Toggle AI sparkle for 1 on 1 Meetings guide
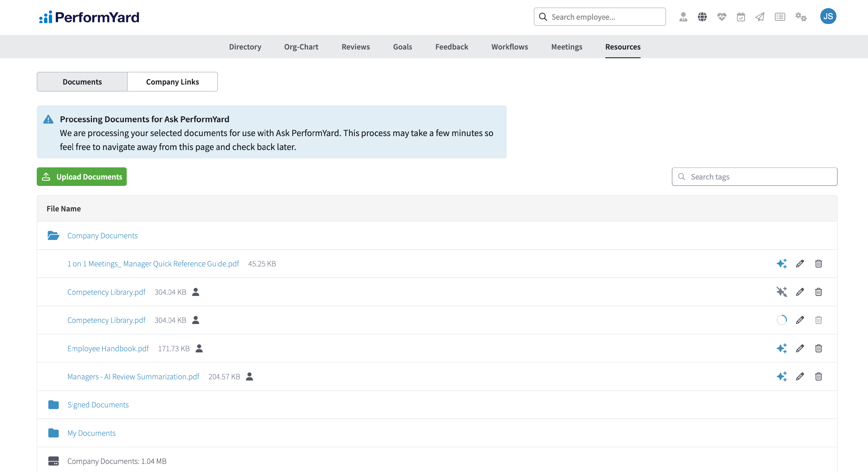Viewport: 868px width, 472px height. coord(781,263)
